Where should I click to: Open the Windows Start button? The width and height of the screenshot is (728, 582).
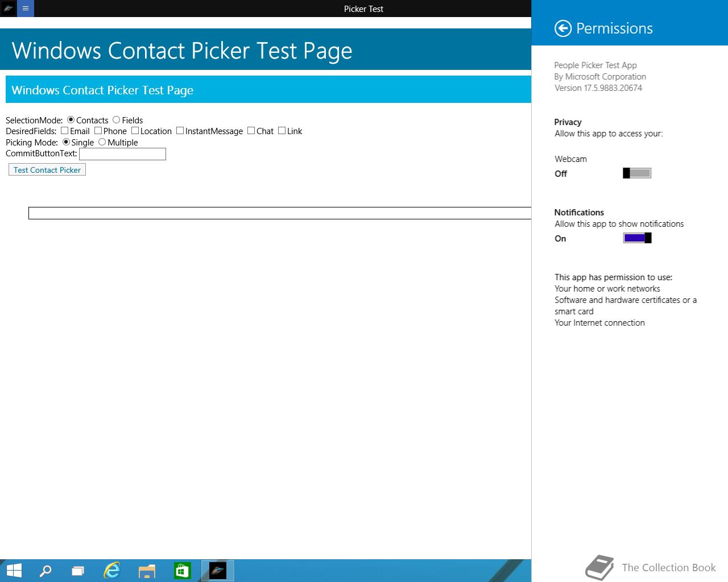pos(14,571)
